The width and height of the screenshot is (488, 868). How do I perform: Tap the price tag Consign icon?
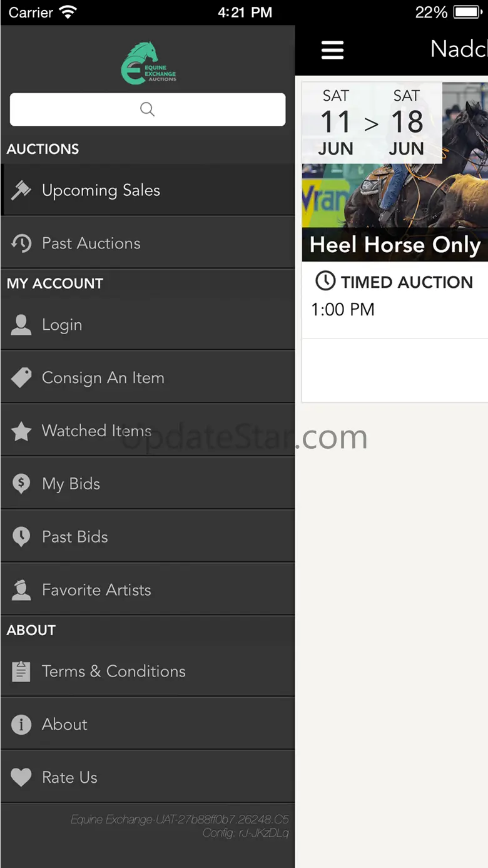(x=21, y=378)
